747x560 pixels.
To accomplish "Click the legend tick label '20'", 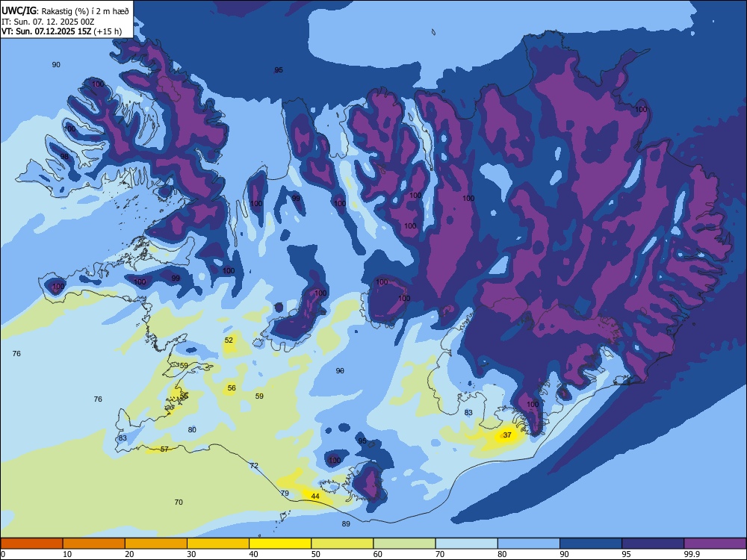I will pos(129,554).
